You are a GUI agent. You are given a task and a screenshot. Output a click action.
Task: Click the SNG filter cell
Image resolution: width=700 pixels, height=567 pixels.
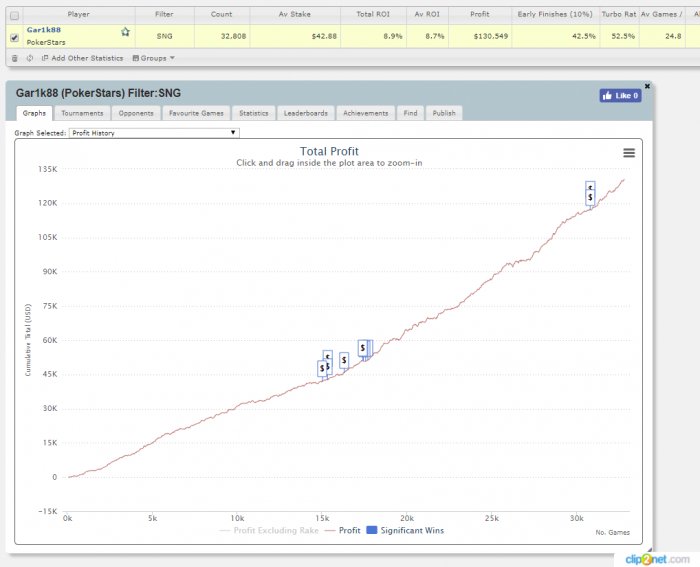(x=164, y=36)
